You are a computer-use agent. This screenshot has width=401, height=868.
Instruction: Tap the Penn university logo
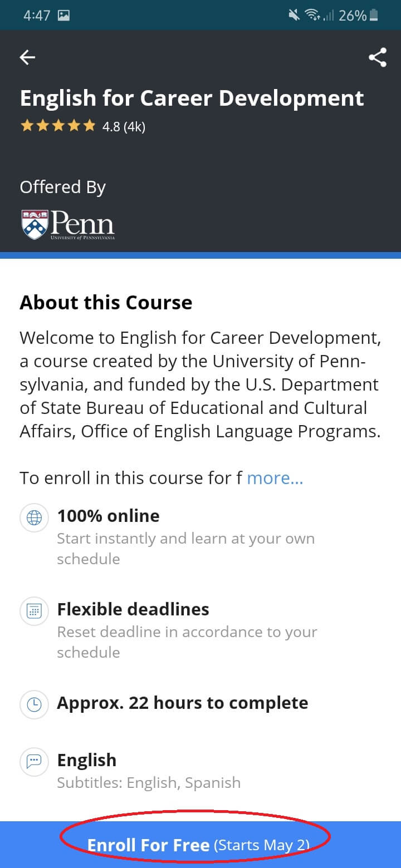pos(67,225)
